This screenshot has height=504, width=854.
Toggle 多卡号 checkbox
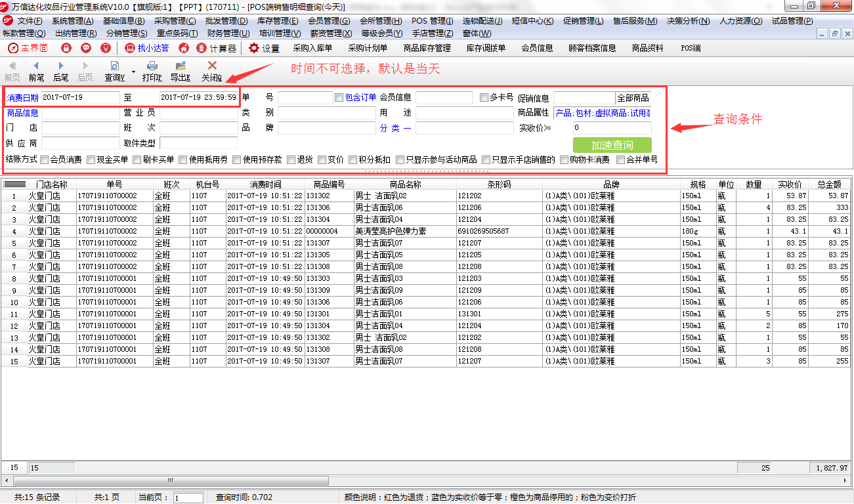pyautogui.click(x=484, y=97)
